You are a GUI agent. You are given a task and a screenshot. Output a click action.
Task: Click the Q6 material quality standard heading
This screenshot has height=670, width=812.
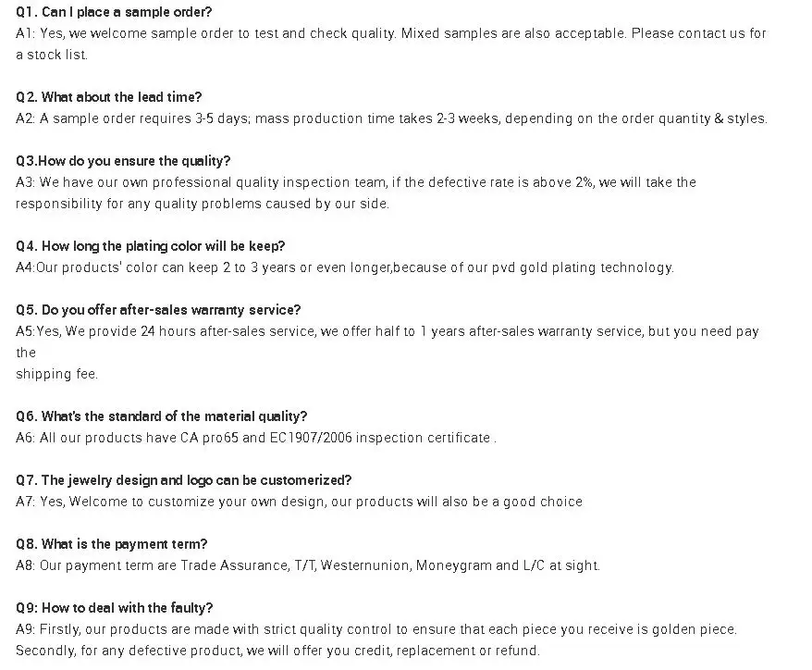[162, 416]
